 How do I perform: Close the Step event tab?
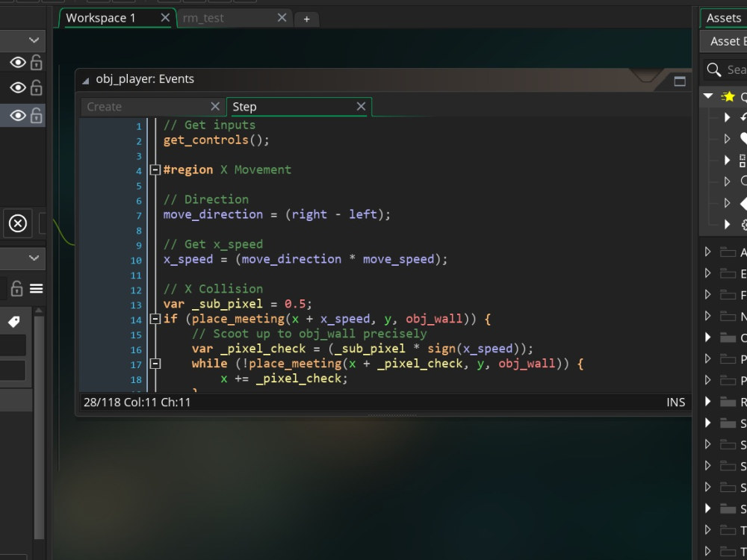[361, 106]
